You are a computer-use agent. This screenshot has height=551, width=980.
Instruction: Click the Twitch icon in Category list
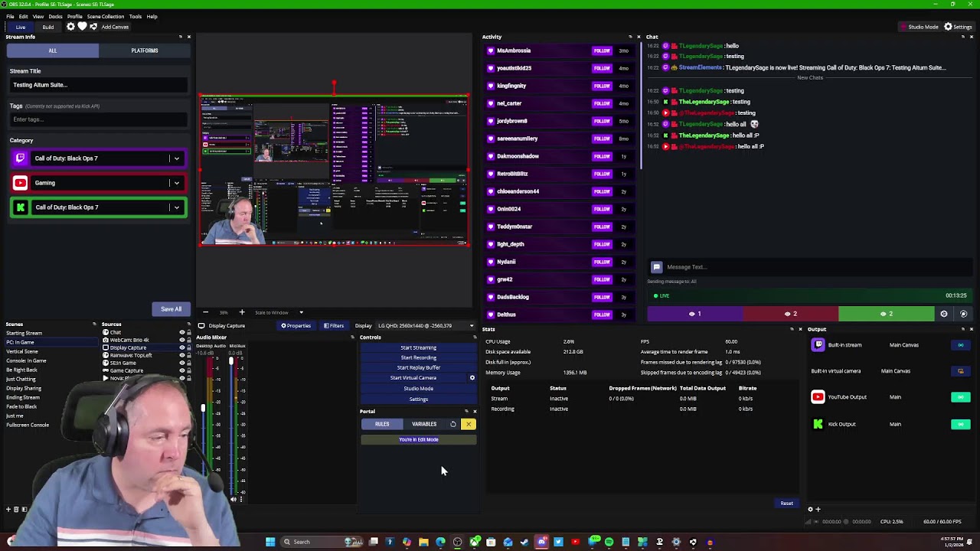(20, 158)
